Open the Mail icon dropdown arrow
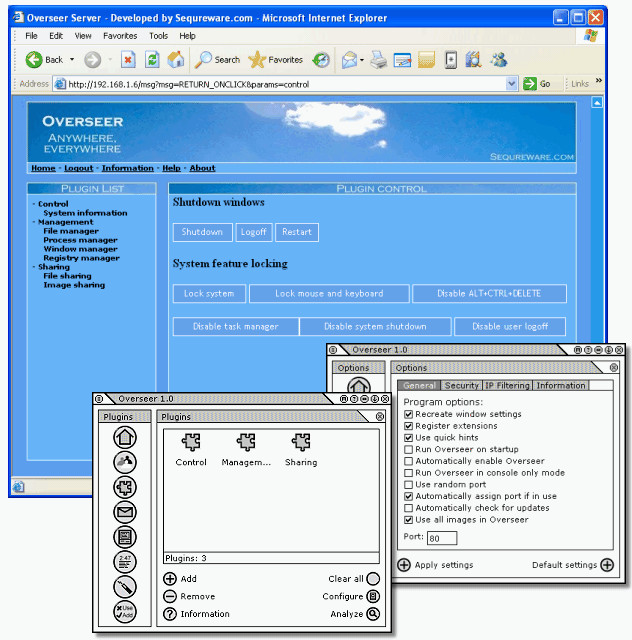632x640 pixels. [x=362, y=60]
